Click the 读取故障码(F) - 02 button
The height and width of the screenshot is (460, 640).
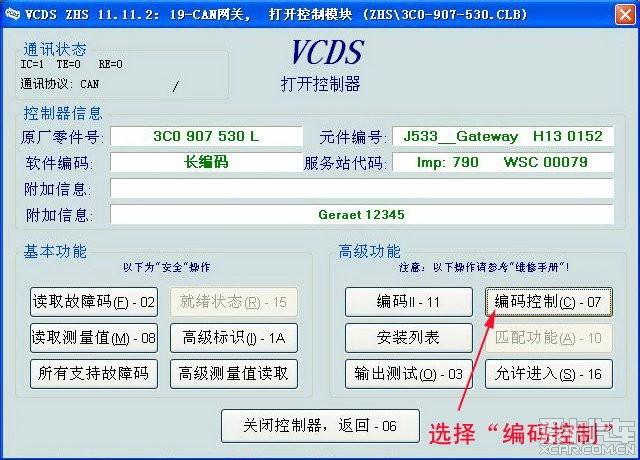pos(94,302)
